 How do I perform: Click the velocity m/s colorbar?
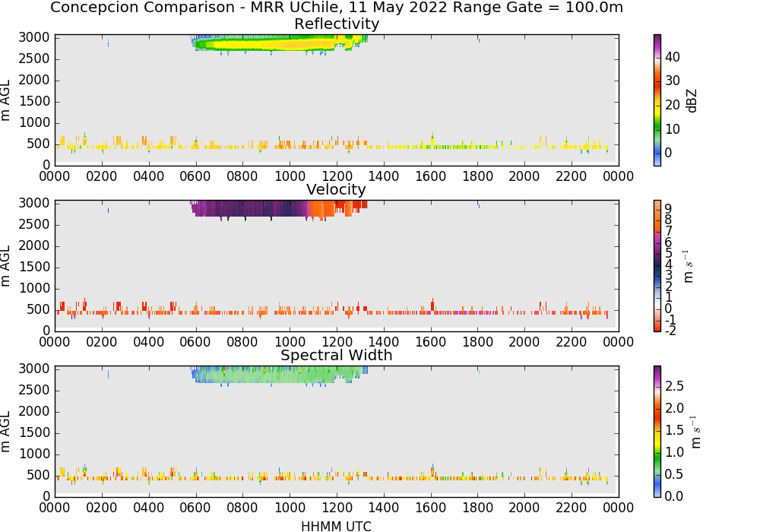(x=657, y=265)
